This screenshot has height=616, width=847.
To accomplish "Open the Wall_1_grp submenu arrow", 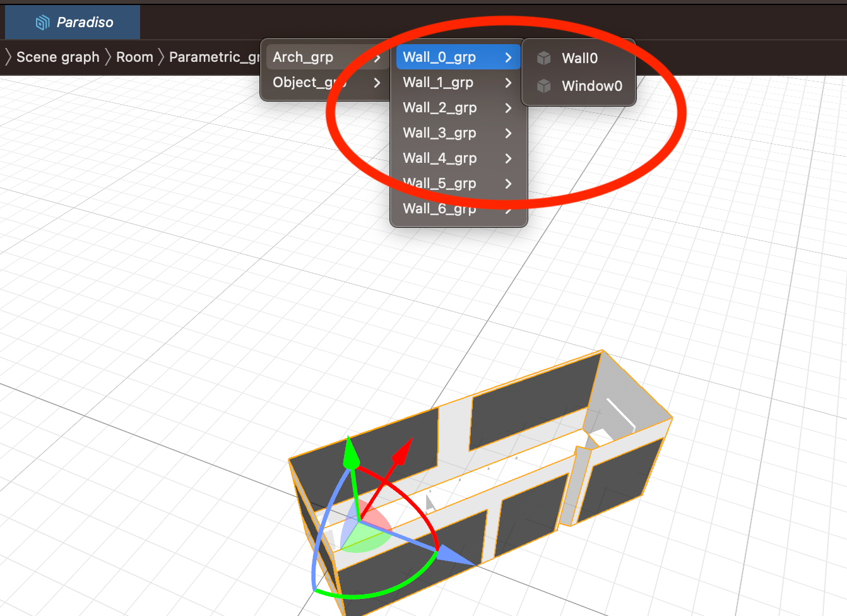I will (509, 83).
